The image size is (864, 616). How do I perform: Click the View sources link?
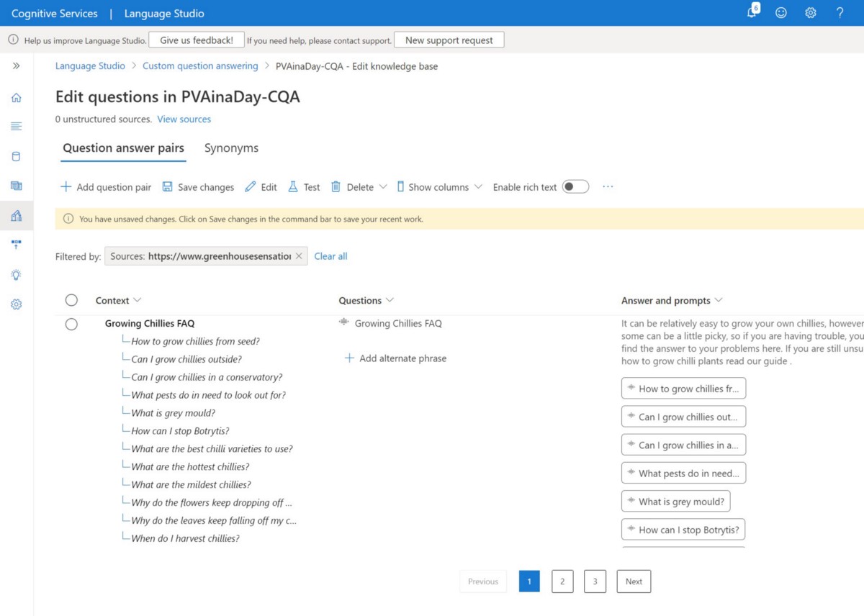click(184, 119)
